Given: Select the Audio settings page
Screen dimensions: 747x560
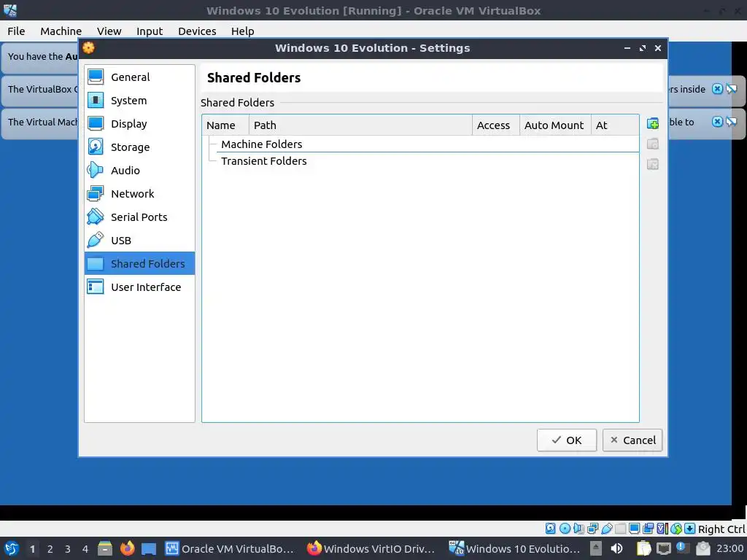Looking at the screenshot, I should (139, 171).
